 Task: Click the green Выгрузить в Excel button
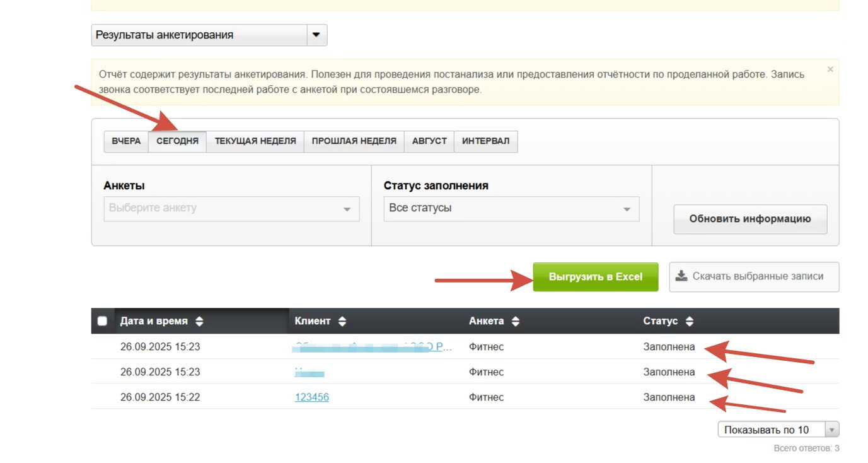point(596,277)
